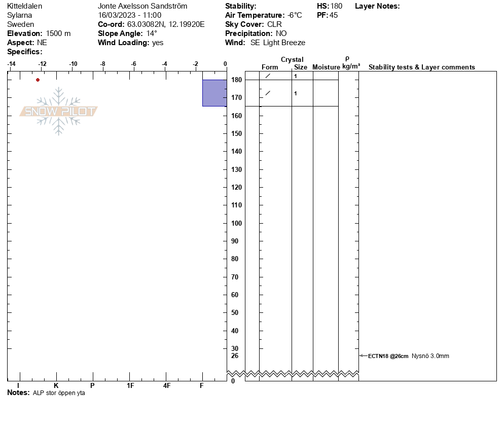Click the hardness label "K"

point(56,385)
